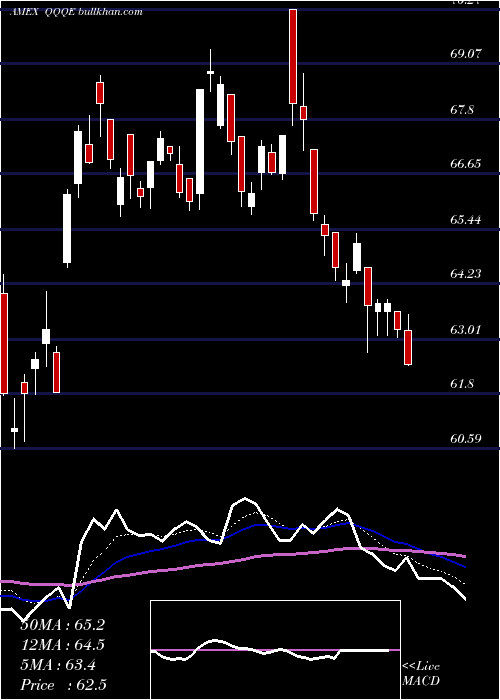Select the 65.44 price axis label
This screenshot has width=500, height=700.
(466, 220)
